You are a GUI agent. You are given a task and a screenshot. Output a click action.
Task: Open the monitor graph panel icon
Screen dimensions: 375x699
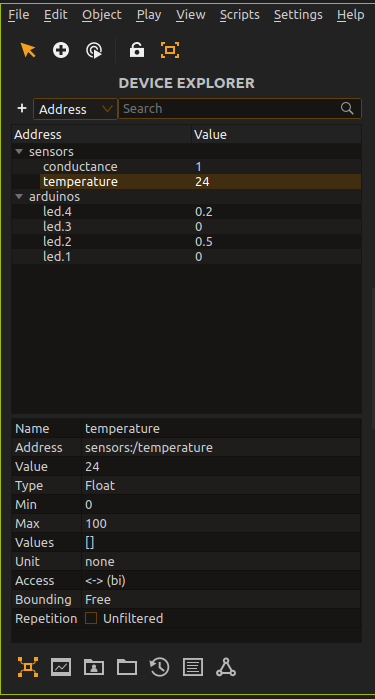point(61,667)
